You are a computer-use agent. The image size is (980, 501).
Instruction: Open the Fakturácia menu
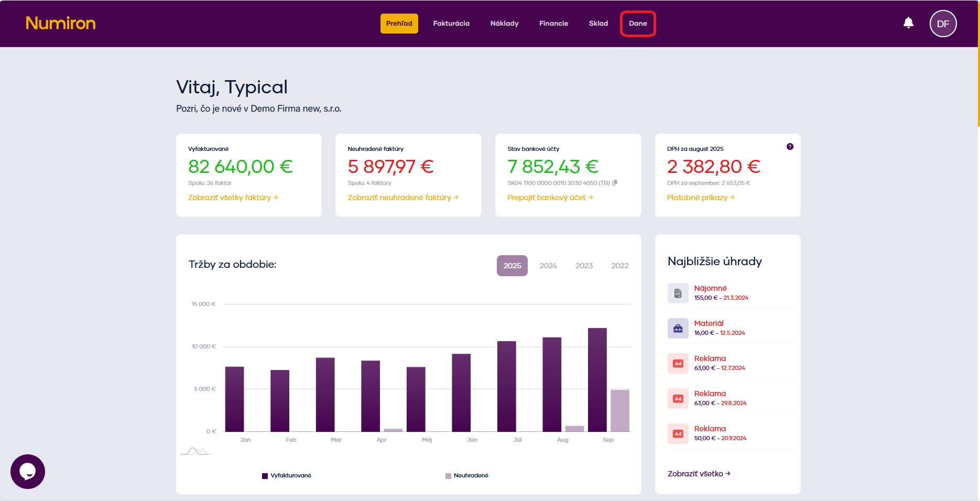[x=451, y=24]
